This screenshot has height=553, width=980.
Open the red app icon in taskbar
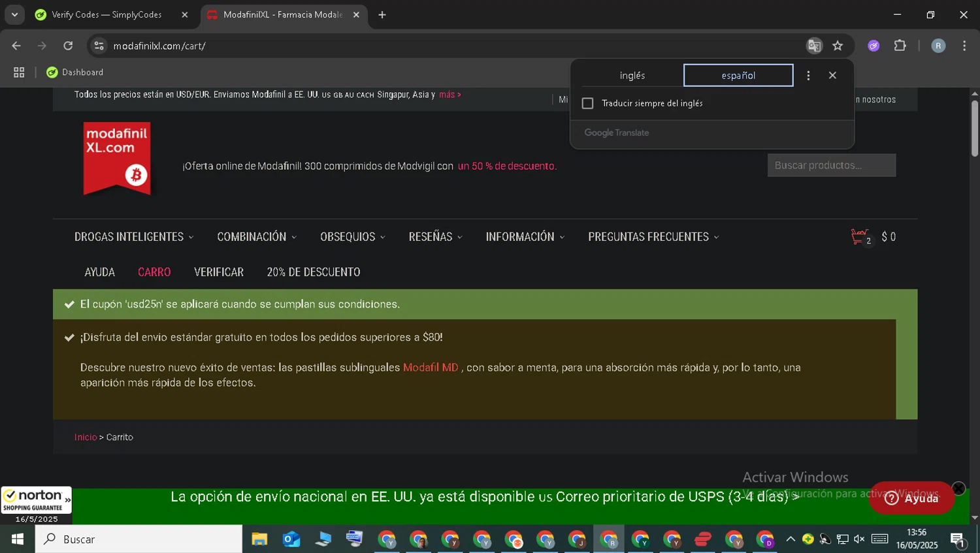(703, 539)
